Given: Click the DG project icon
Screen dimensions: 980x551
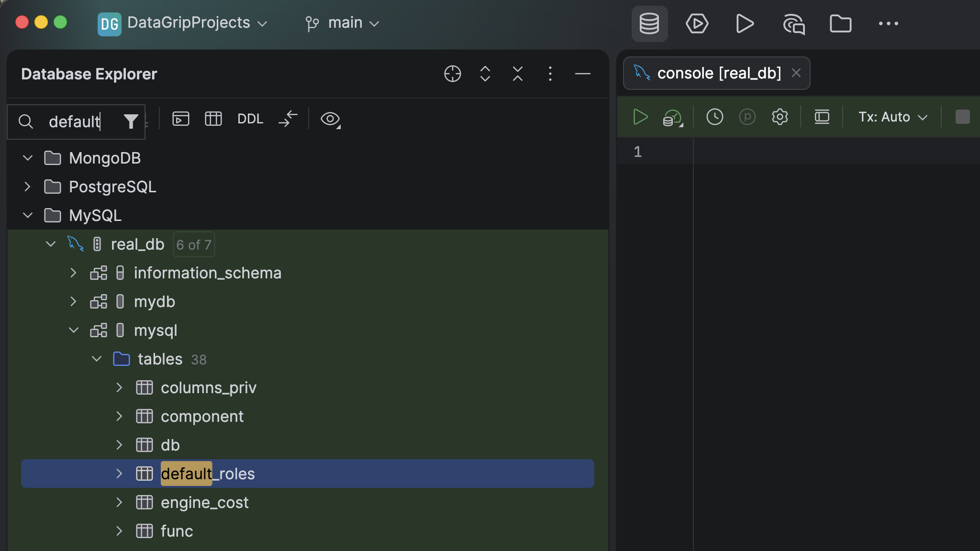Looking at the screenshot, I should click(109, 23).
